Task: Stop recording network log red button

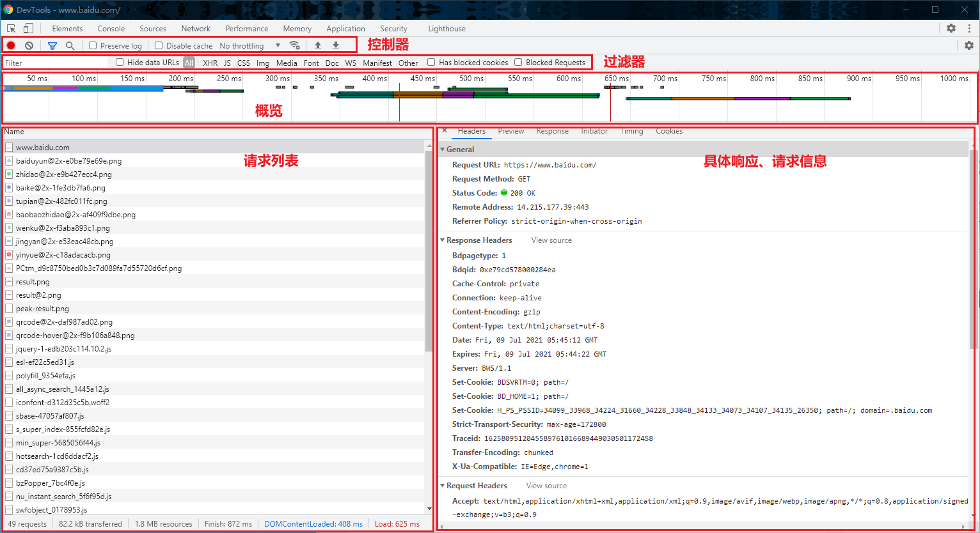Action: click(11, 45)
